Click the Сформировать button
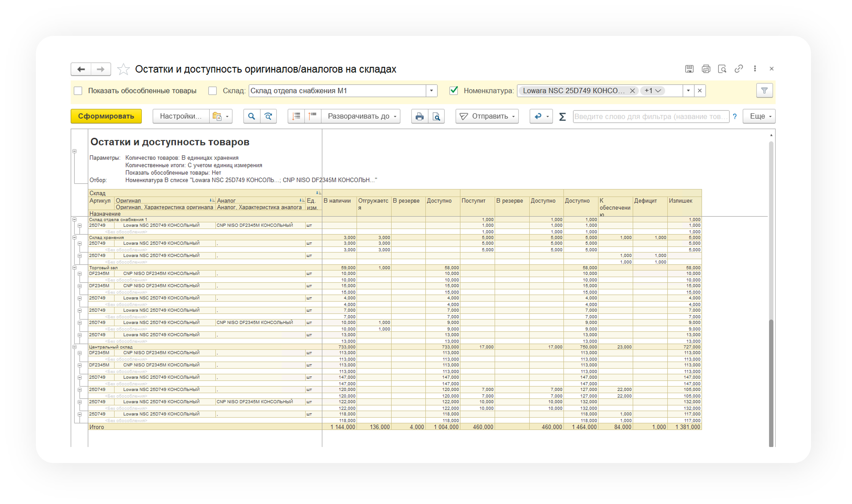The height and width of the screenshot is (504, 852). (106, 116)
